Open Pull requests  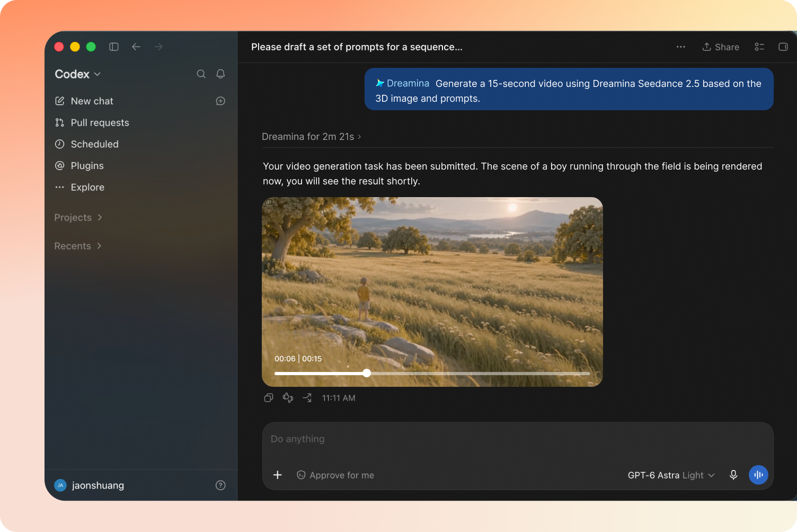92,122
